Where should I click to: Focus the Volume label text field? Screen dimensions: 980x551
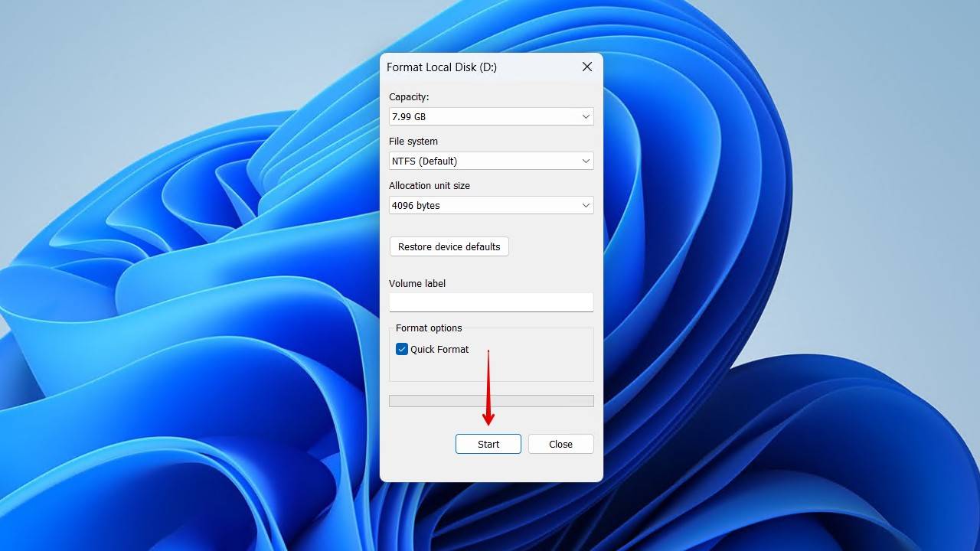(491, 302)
